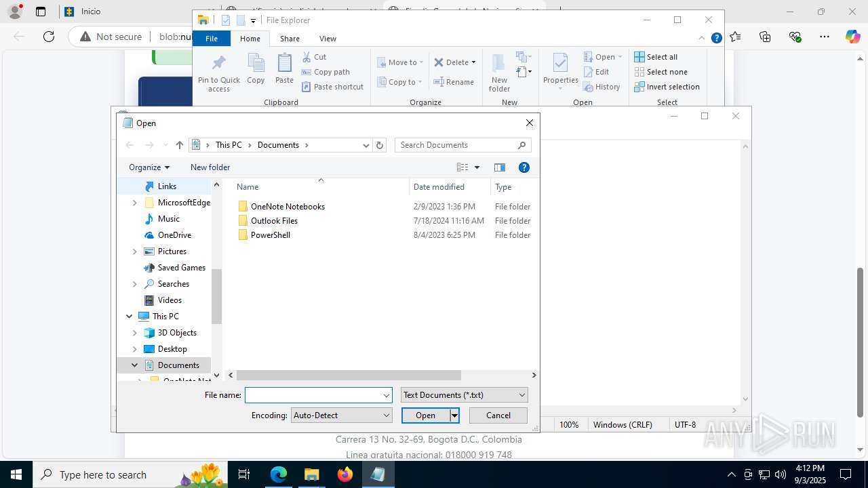Click Select none in File Explorer ribbon
Screen dimensions: 868x488
coord(661,72)
